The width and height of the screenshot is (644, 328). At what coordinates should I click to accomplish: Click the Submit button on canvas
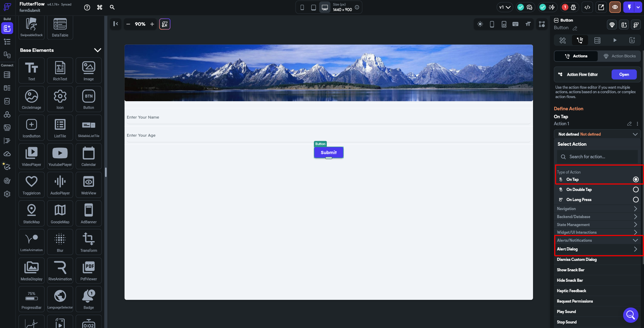click(328, 152)
